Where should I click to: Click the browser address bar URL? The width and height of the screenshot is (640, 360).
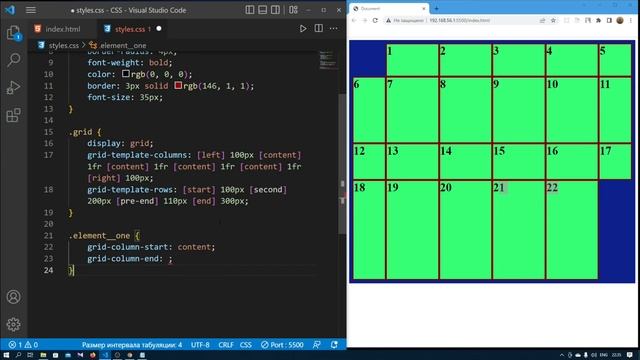pos(460,20)
